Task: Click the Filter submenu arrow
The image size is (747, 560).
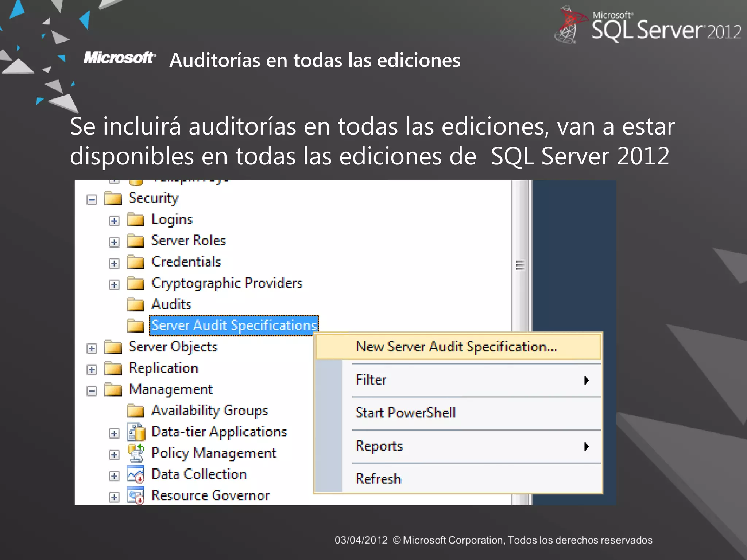Action: tap(587, 381)
